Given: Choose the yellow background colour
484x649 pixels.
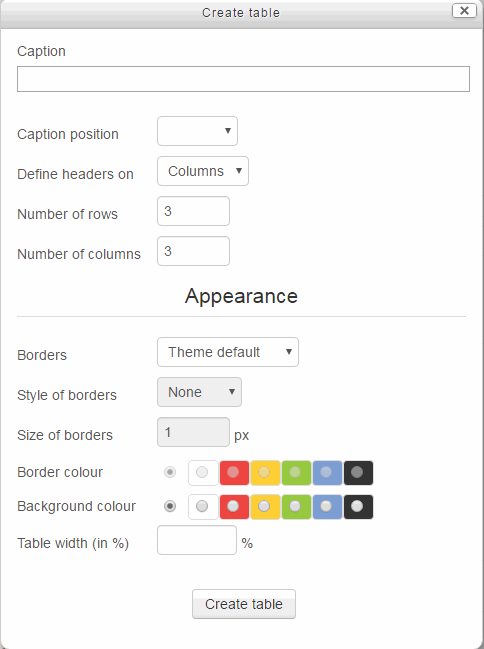Looking at the screenshot, I should point(265,507).
